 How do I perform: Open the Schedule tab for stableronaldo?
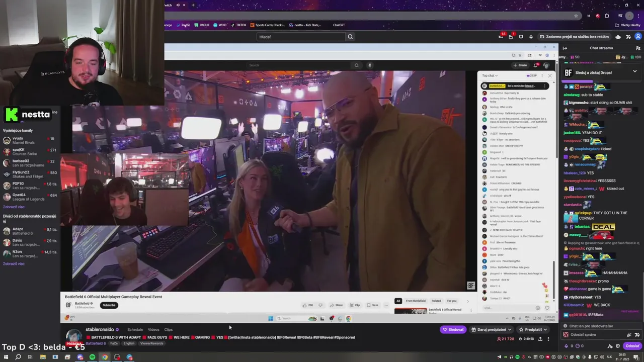[135, 329]
